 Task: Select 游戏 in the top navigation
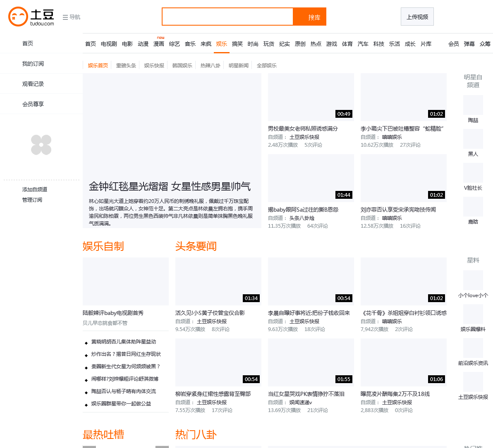(x=332, y=44)
